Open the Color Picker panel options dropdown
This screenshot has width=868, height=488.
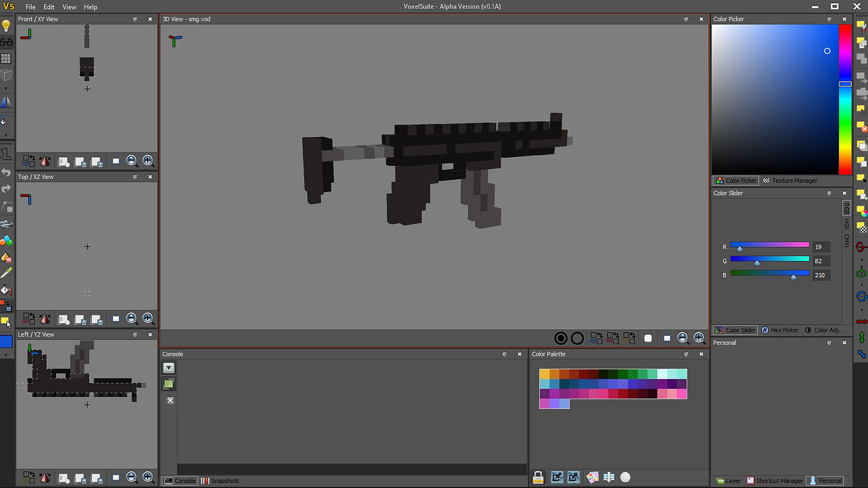click(829, 19)
